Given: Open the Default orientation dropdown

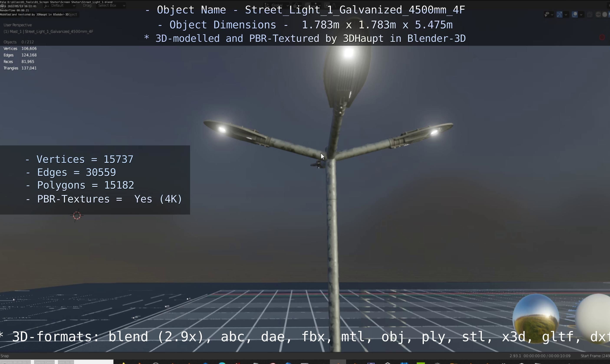Looking at the screenshot, I should tap(60, 5).
